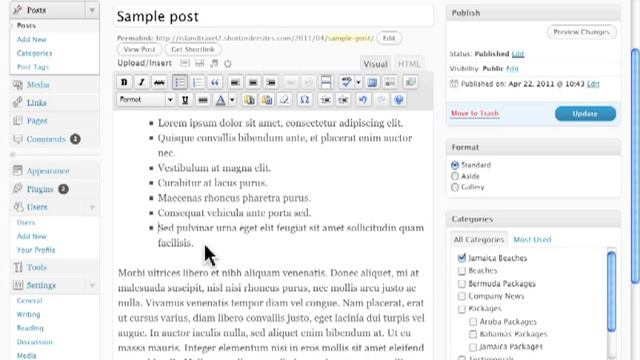Screen dimensions: 640x360
Task: Edit the Published status
Action: (518, 54)
